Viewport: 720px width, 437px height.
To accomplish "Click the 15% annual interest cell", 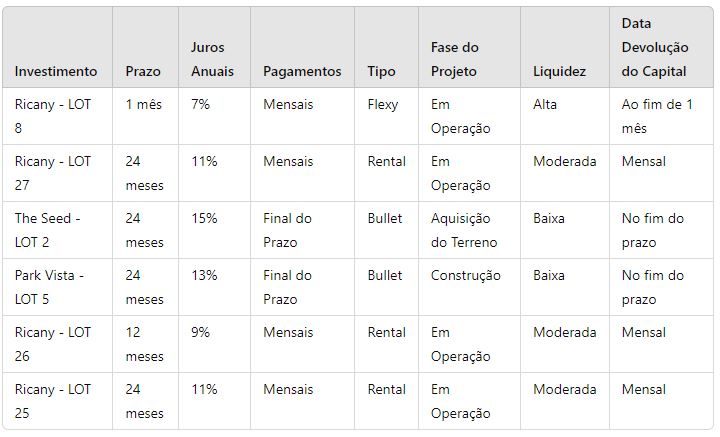I will [x=204, y=218].
